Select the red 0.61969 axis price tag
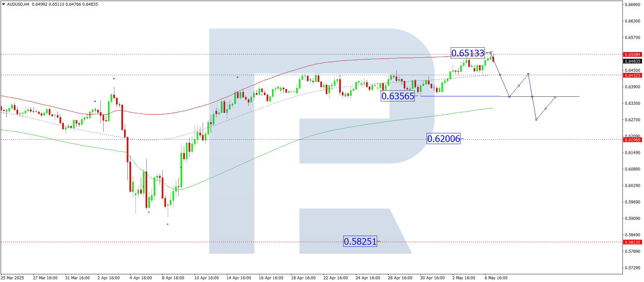The height and width of the screenshot is (282, 644). click(x=632, y=140)
